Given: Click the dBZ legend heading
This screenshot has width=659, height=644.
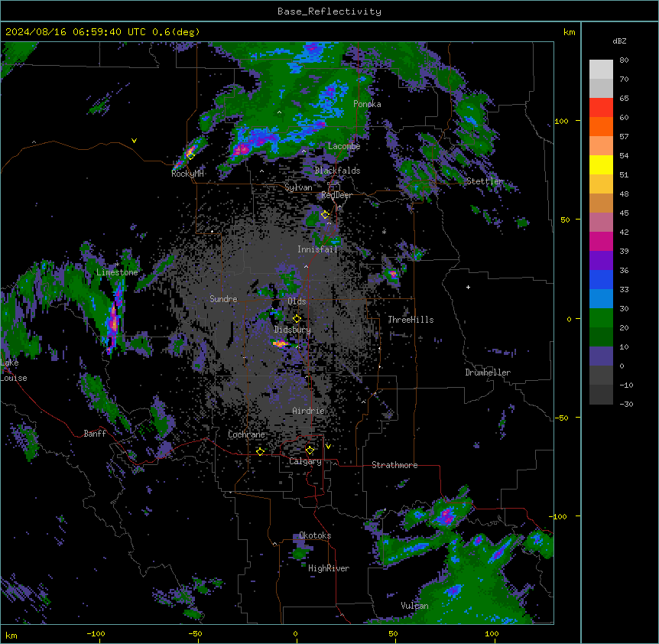Looking at the screenshot, I should point(619,41).
